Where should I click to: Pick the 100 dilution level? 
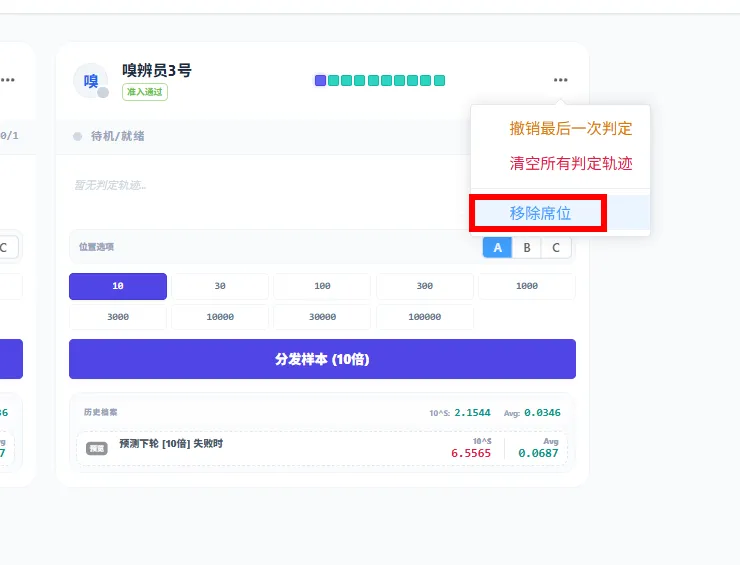(x=322, y=286)
